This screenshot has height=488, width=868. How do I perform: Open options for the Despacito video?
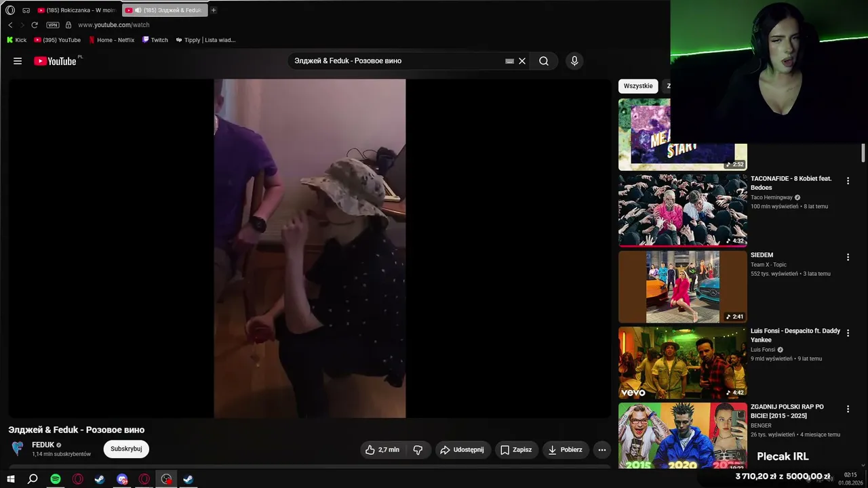[848, 333]
